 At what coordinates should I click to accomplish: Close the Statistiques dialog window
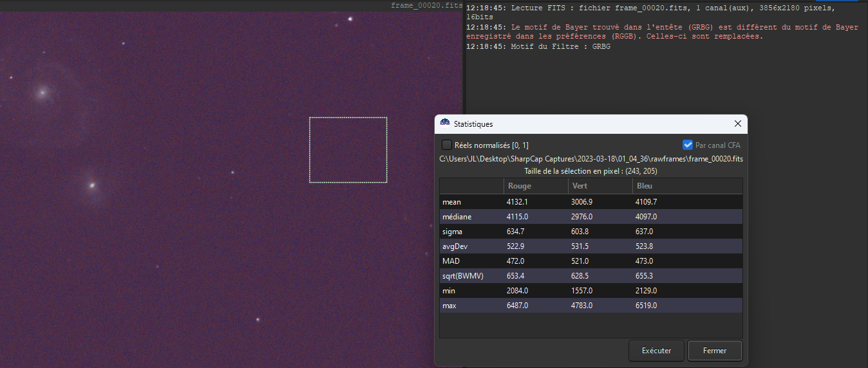738,124
